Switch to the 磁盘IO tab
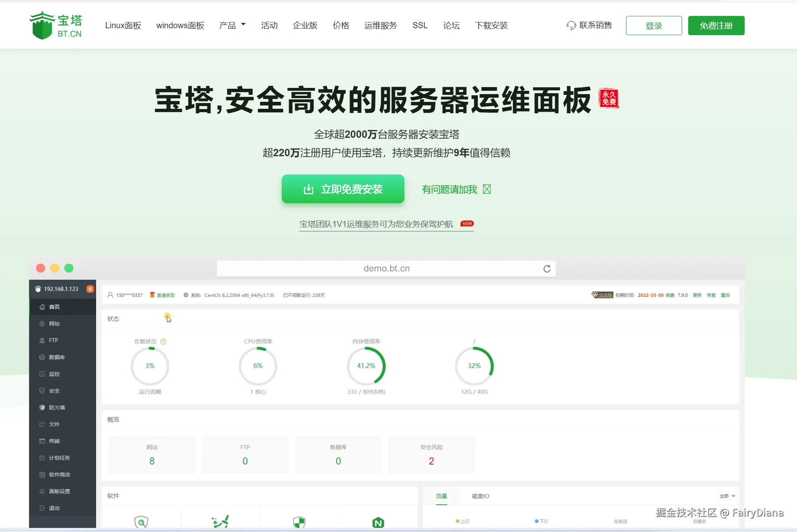Screen dimensions: 797x532 [x=480, y=496]
